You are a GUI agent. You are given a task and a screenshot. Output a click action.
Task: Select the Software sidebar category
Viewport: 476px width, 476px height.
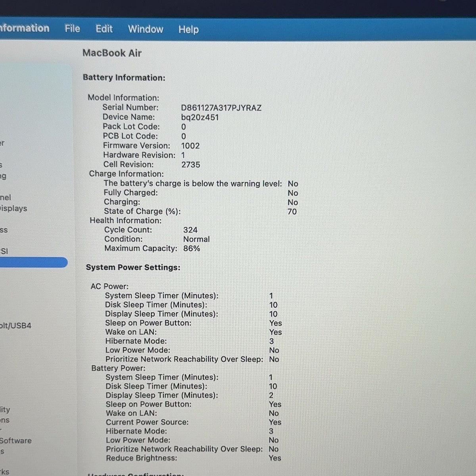click(16, 440)
